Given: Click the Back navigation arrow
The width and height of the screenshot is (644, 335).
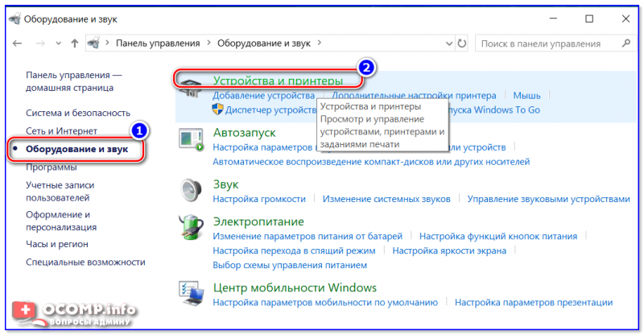Looking at the screenshot, I should click(x=17, y=43).
